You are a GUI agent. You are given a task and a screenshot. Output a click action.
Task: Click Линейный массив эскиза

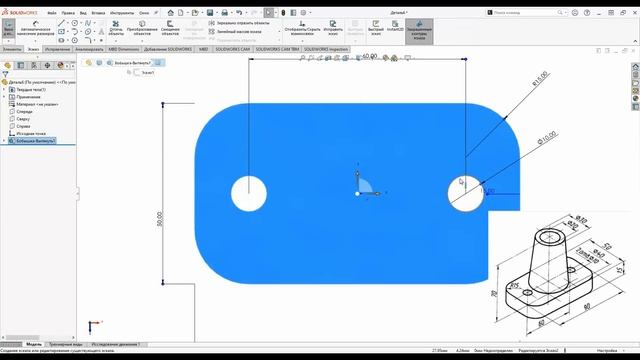pos(235,31)
